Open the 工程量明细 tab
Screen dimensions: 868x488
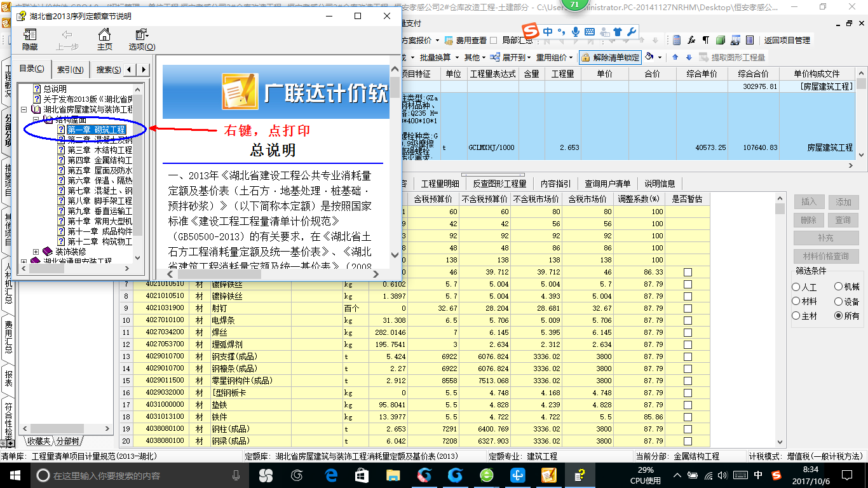pos(440,184)
